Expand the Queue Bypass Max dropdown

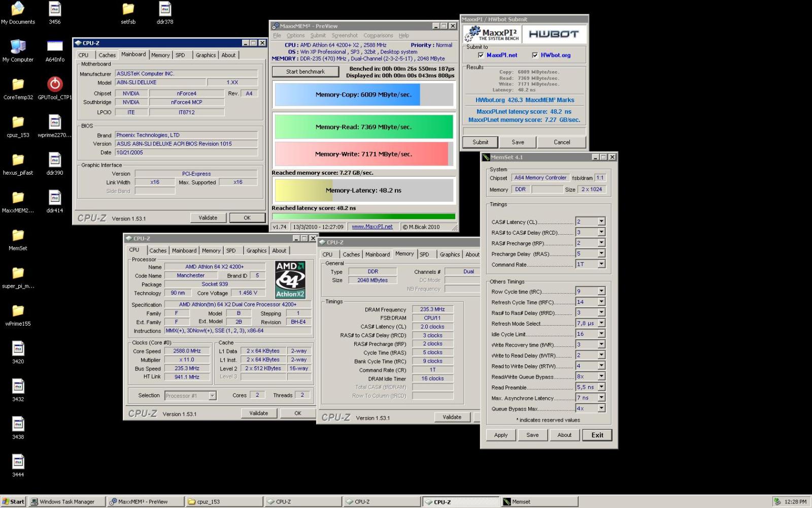point(601,408)
